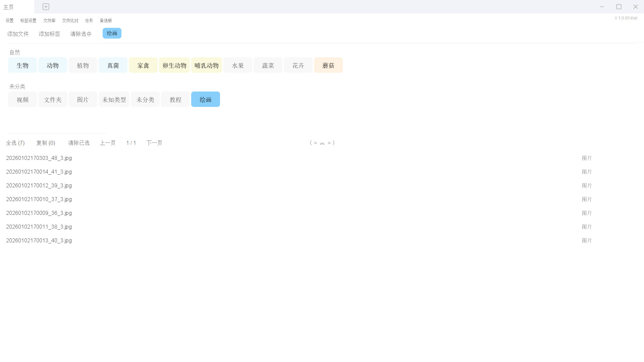The image size is (644, 362).
Task: Go to next page with 下一页
Action: (154, 143)
